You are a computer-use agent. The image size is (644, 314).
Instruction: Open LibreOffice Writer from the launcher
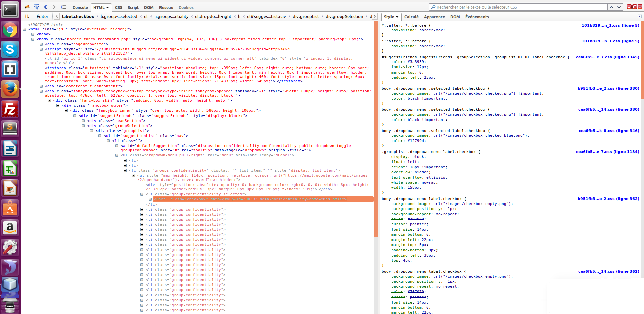tap(10, 148)
